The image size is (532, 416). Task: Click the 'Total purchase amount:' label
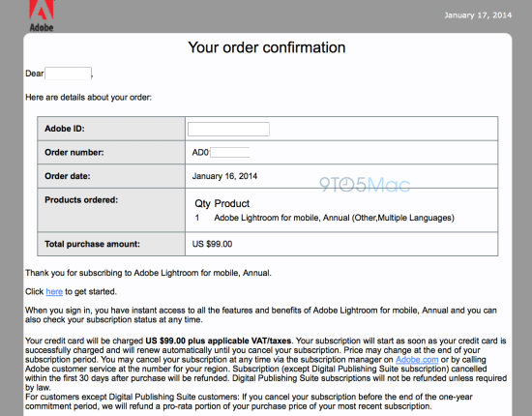[x=92, y=244]
